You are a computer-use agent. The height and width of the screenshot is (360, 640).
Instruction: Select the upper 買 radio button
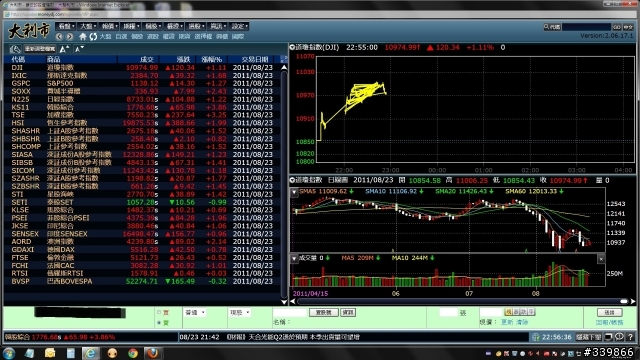point(159,313)
